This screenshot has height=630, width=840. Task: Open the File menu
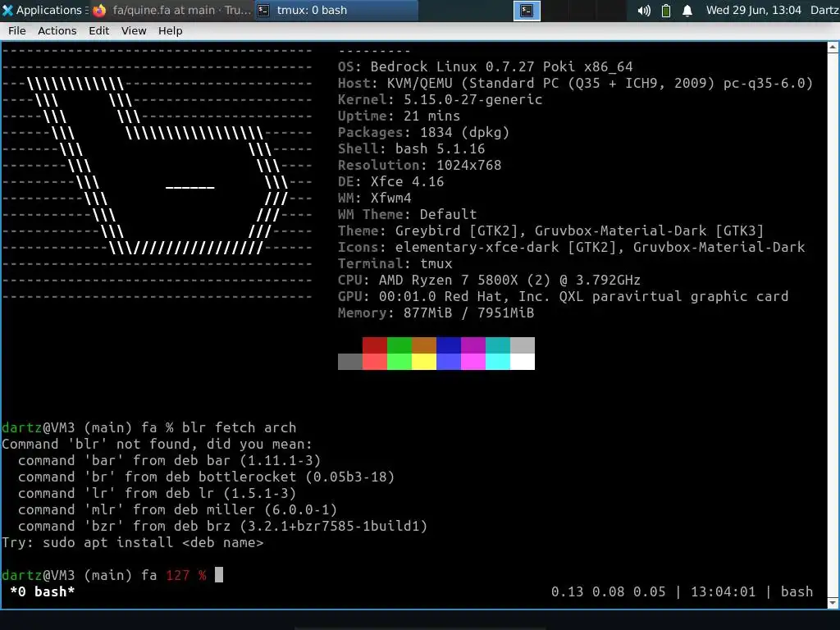click(x=16, y=31)
